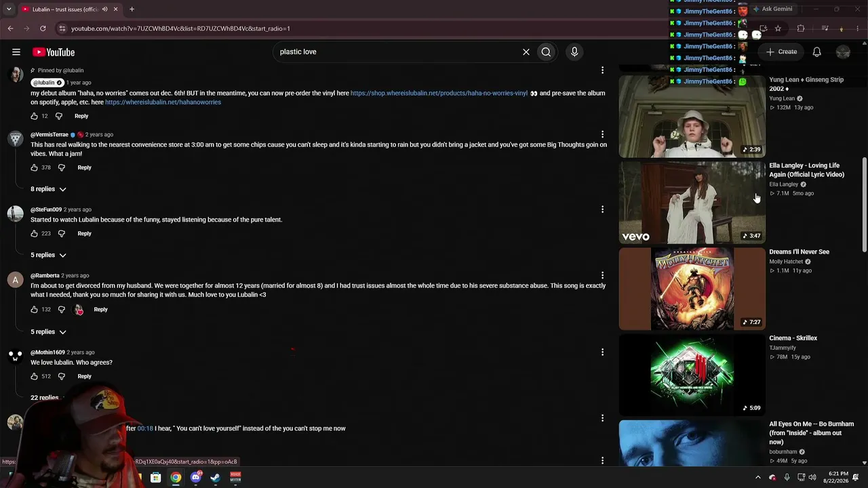This screenshot has width=868, height=488.
Task: Reply to @Mothin1609's comment
Action: [84, 376]
